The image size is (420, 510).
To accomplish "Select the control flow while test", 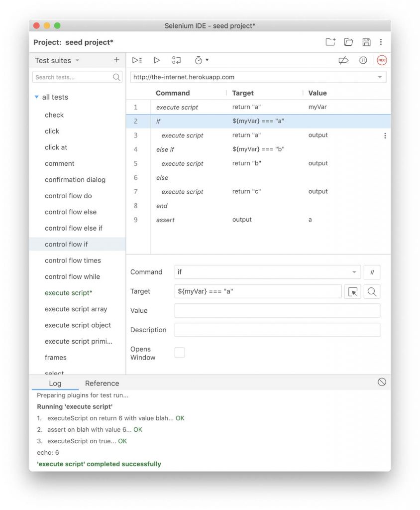I will coord(72,277).
